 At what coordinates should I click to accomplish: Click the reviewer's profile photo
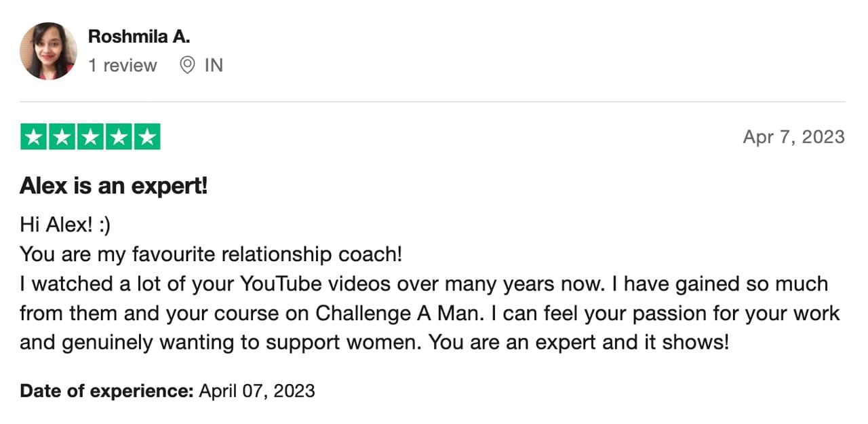pyautogui.click(x=48, y=52)
